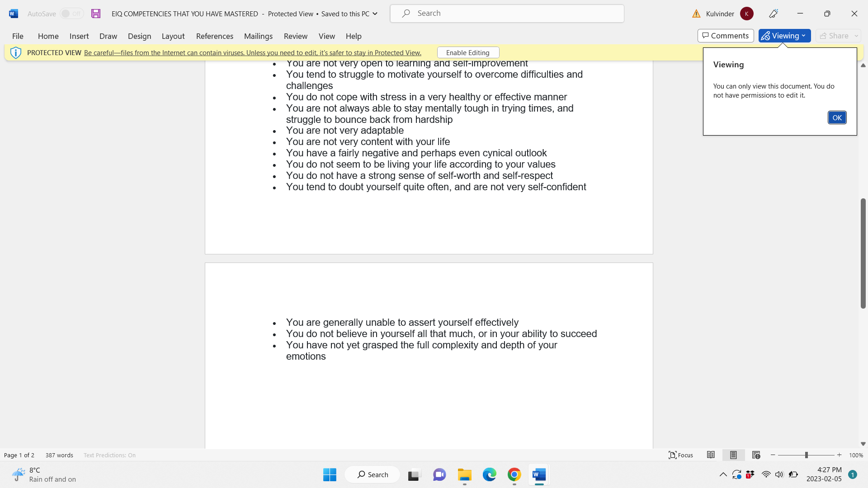Image resolution: width=868 pixels, height=488 pixels.
Task: Click the Word document icon in taskbar
Action: coord(538,474)
